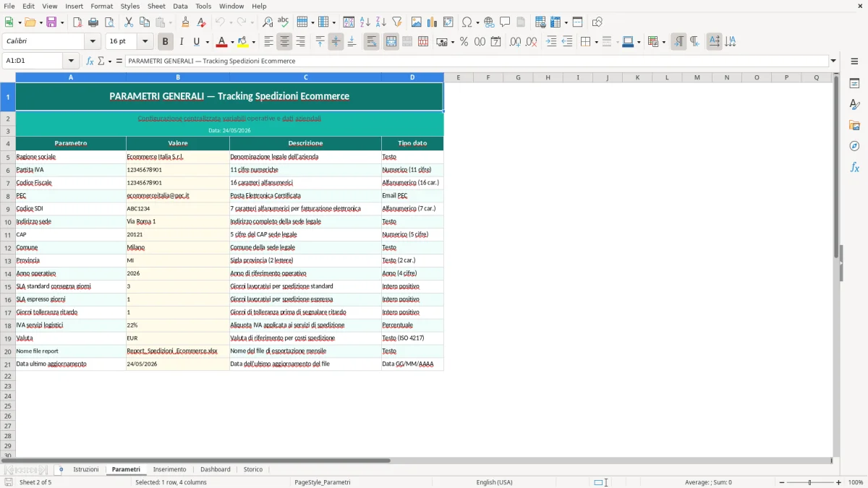Toggle Italic formatting
Screen dimensions: 868x488
182,42
